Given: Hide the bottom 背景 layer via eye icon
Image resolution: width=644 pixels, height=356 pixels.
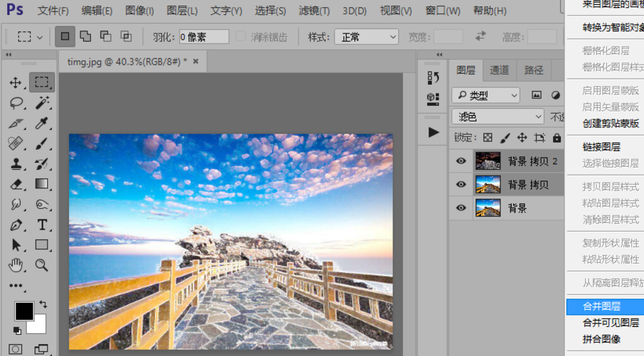Looking at the screenshot, I should tap(461, 208).
